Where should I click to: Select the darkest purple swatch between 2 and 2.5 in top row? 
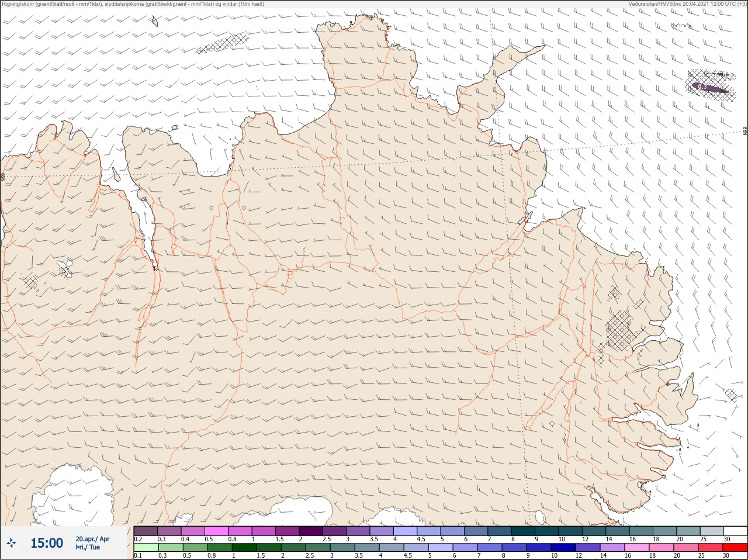click(311, 531)
